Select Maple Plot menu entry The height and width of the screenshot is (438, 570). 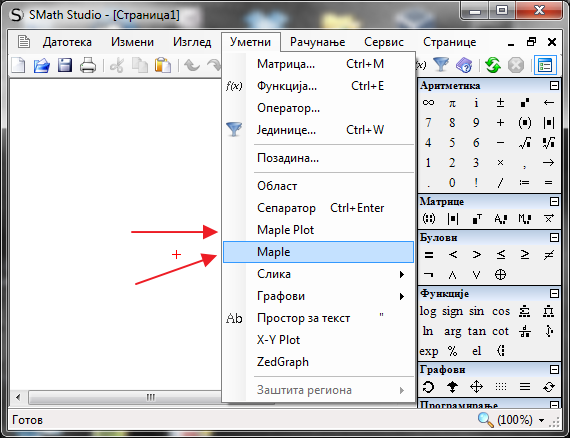[x=318, y=230]
